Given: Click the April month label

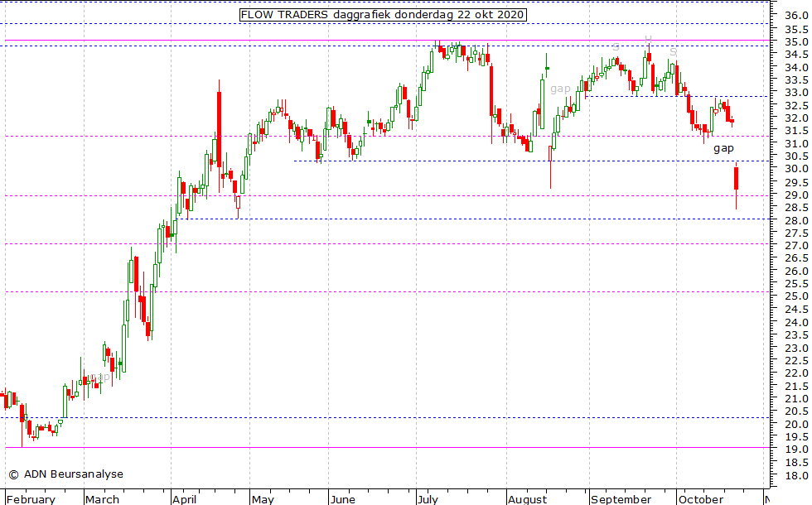Looking at the screenshot, I should 184,499.
